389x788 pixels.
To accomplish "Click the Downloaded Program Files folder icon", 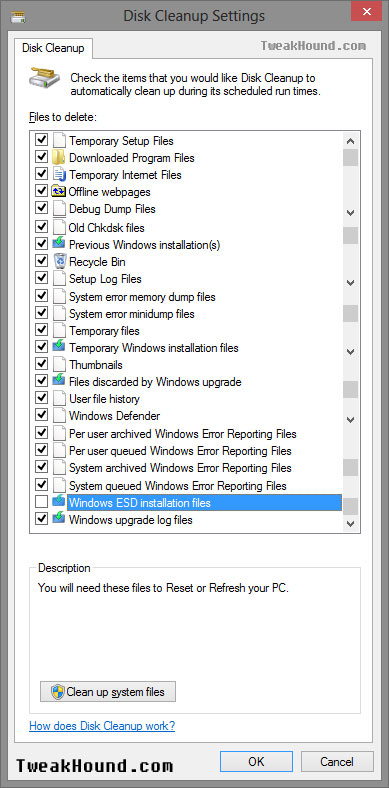I will tap(59, 158).
